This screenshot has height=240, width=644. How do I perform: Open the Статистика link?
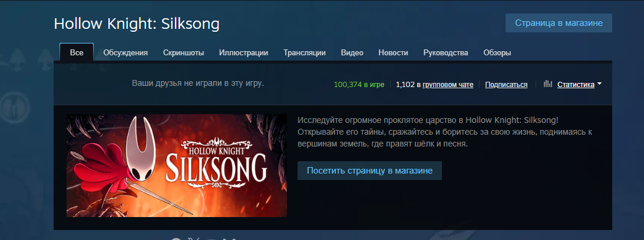pos(576,85)
